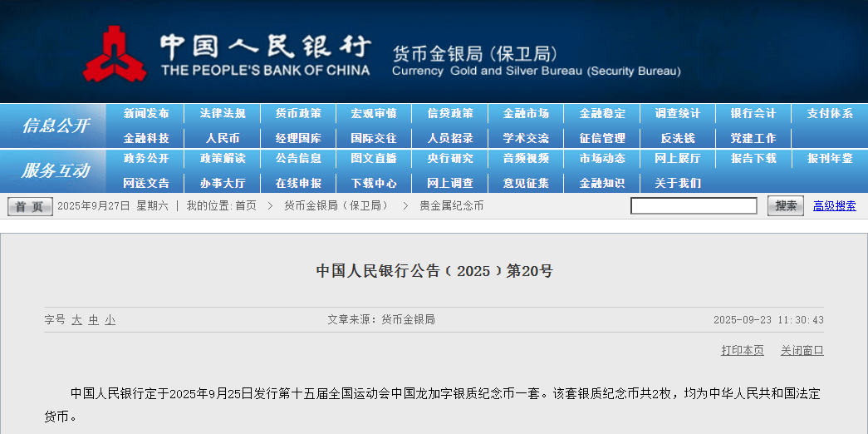Open 新闻发布 menu item
Screen dimensions: 868x434
click(x=146, y=114)
